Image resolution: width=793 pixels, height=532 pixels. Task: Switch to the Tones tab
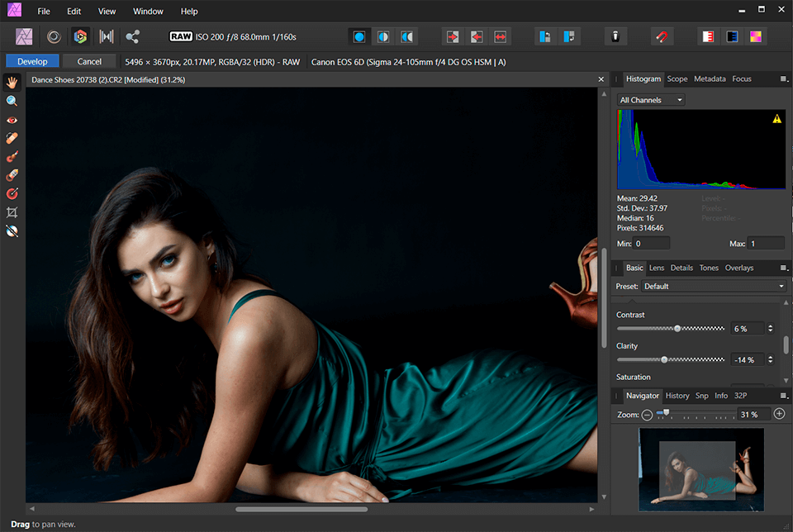pyautogui.click(x=709, y=268)
